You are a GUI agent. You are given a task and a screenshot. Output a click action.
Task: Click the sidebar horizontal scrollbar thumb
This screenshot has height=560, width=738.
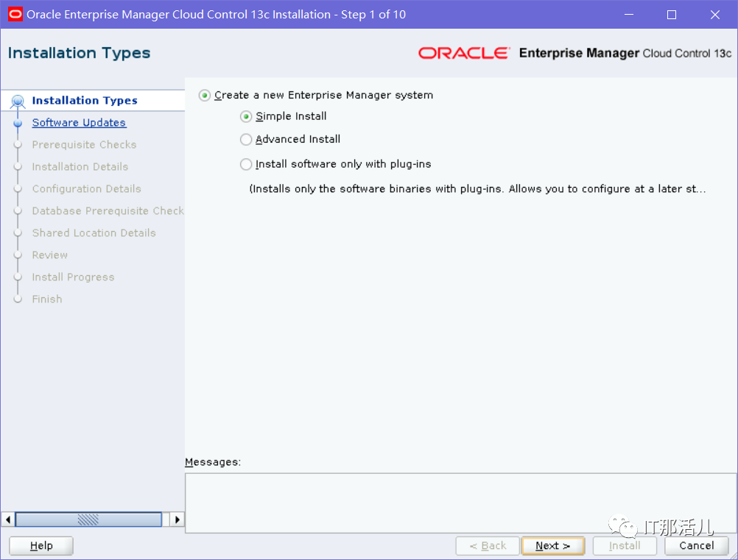point(88,520)
